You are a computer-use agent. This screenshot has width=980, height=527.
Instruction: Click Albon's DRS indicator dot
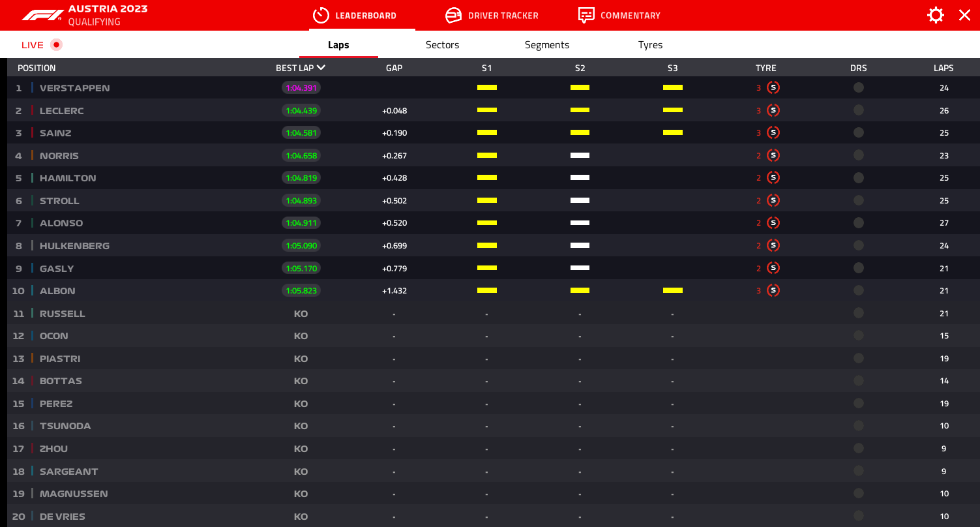[859, 290]
